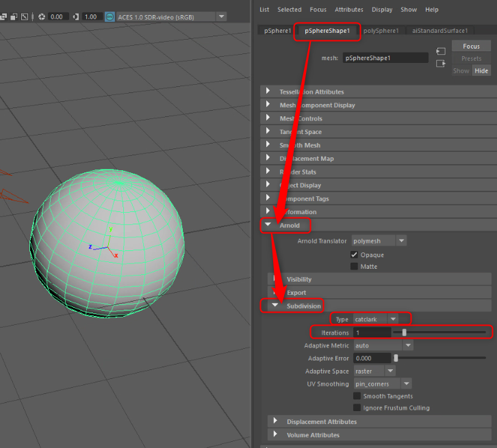The height and width of the screenshot is (448, 497).
Task: Expand the Tessellation Attributes section
Action: pyautogui.click(x=379, y=92)
